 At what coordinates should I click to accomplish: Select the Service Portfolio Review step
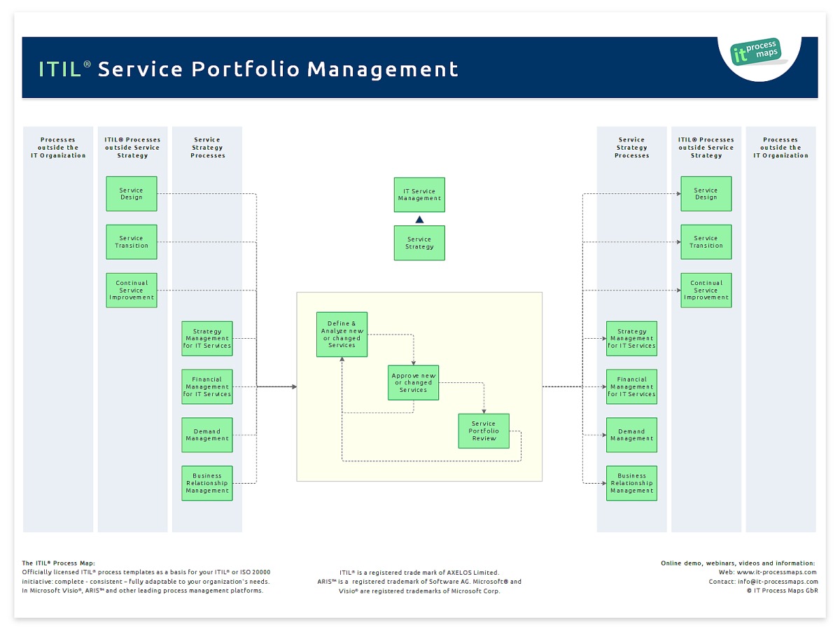coord(484,431)
